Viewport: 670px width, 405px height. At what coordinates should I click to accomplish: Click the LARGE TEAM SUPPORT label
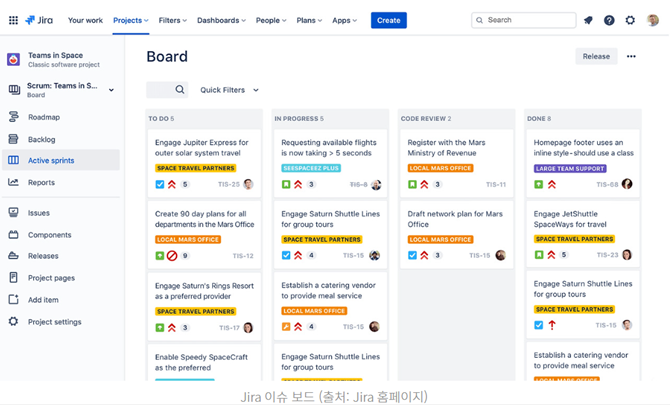tap(570, 168)
